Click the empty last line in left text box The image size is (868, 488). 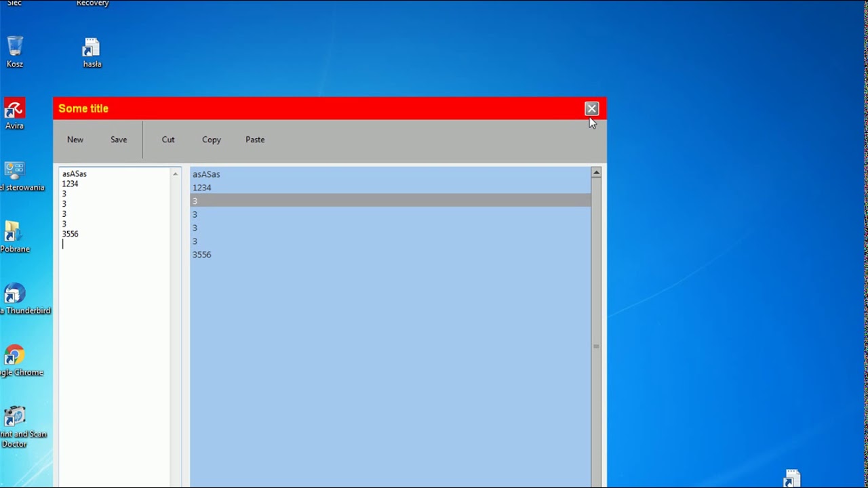click(x=114, y=244)
